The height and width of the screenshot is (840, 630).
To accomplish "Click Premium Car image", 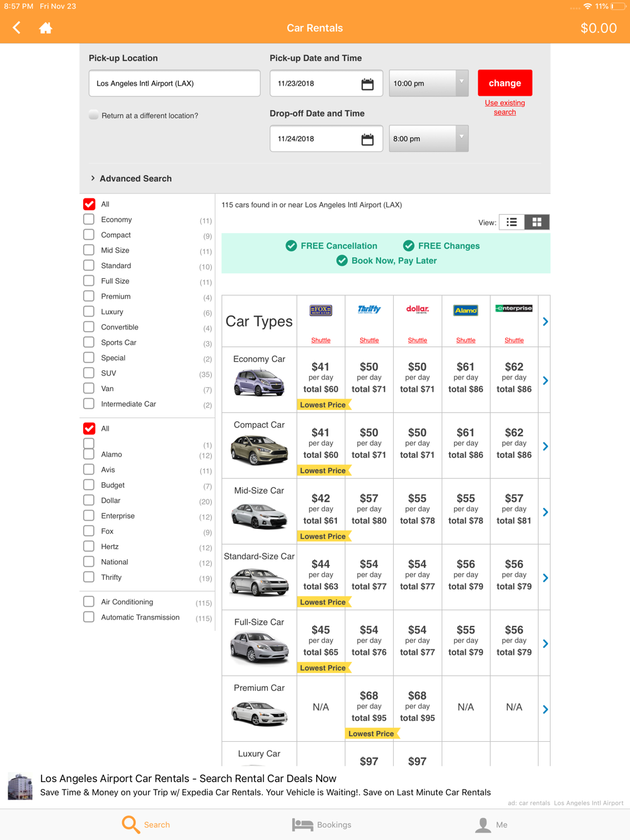I will [x=259, y=712].
